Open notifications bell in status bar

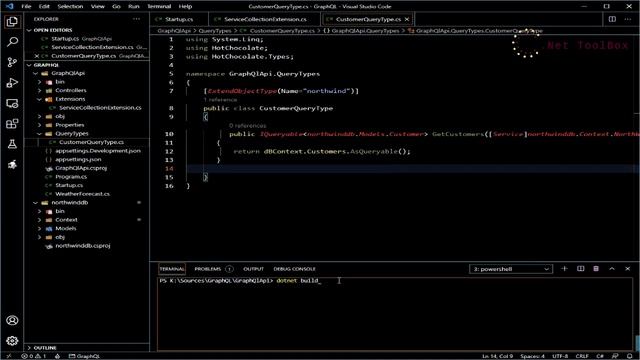pyautogui.click(x=630, y=356)
